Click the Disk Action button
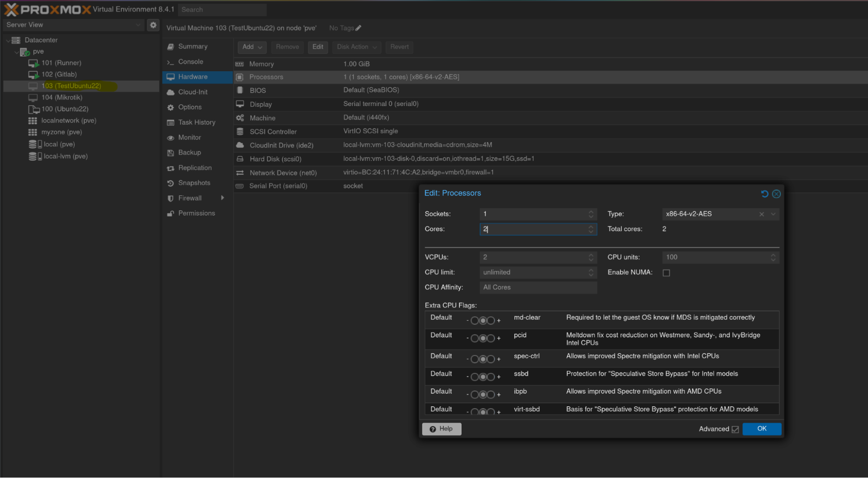The width and height of the screenshot is (868, 478). [356, 47]
